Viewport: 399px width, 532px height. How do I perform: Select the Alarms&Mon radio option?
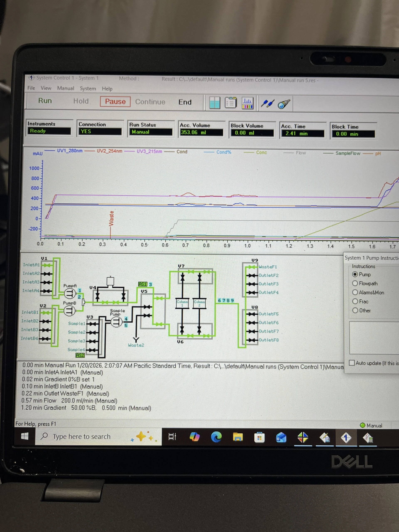click(355, 292)
